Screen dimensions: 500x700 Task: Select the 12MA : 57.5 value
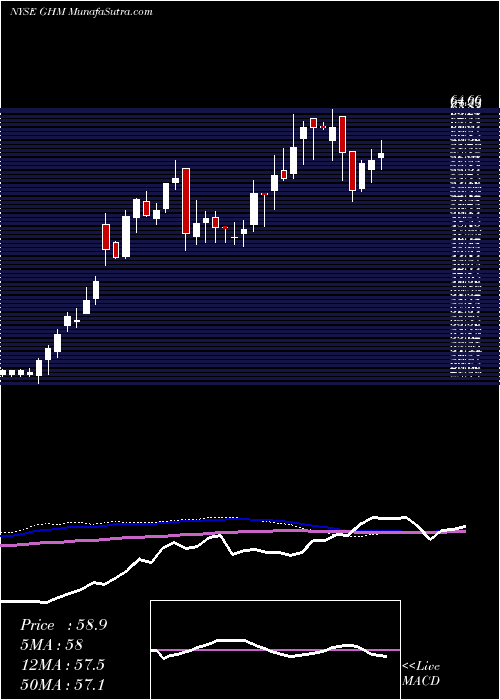tap(62, 665)
